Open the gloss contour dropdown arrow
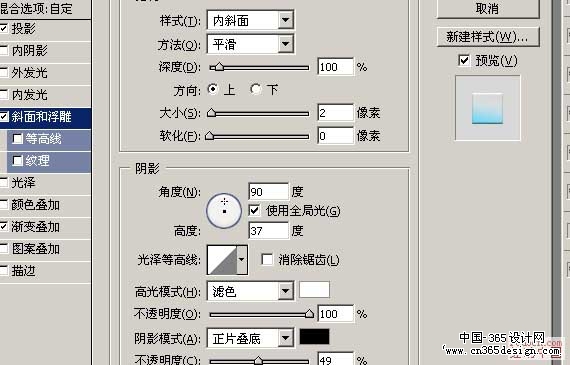 242,260
